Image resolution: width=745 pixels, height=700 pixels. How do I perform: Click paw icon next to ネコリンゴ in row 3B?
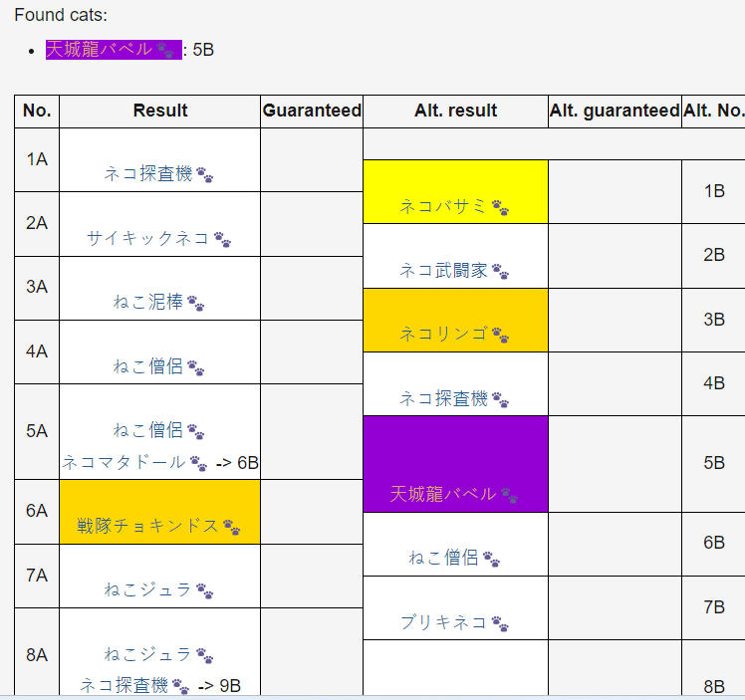pos(500,335)
